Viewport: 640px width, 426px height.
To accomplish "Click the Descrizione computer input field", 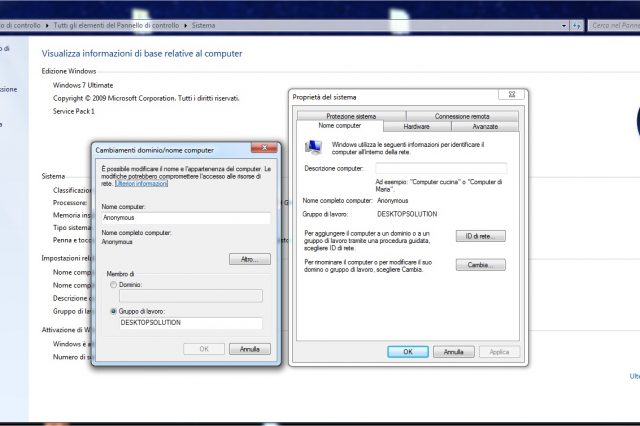I will 441,168.
